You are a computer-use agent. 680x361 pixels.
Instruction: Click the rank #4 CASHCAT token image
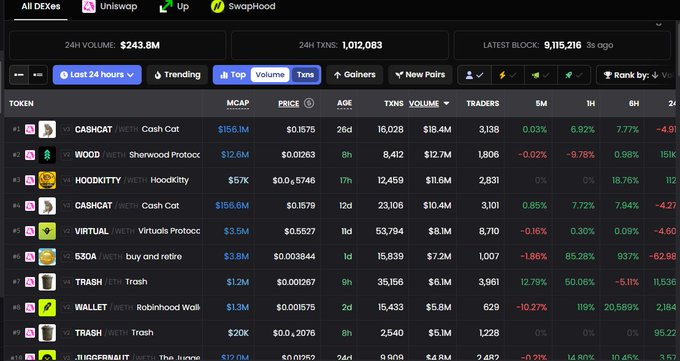[47, 206]
